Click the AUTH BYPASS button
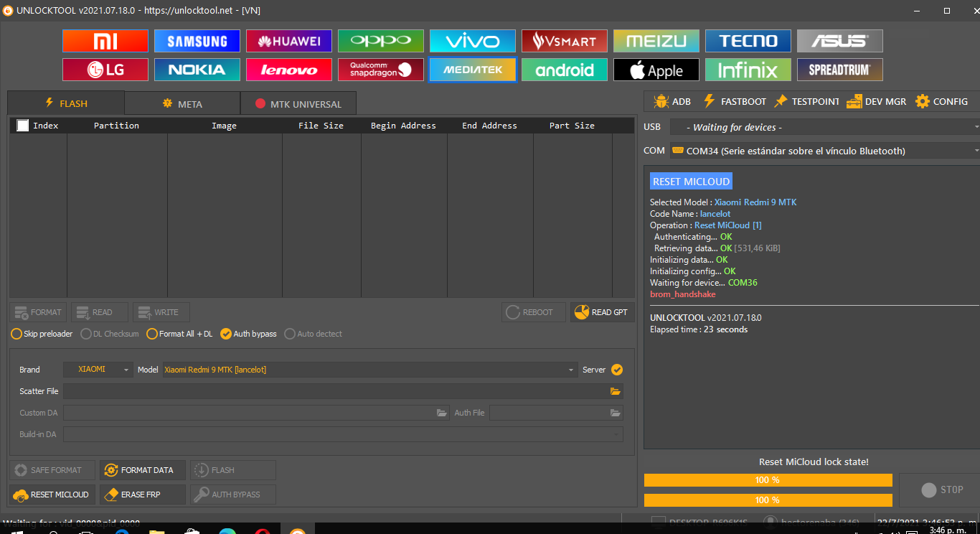Viewport: 980px width, 534px height. pos(233,495)
